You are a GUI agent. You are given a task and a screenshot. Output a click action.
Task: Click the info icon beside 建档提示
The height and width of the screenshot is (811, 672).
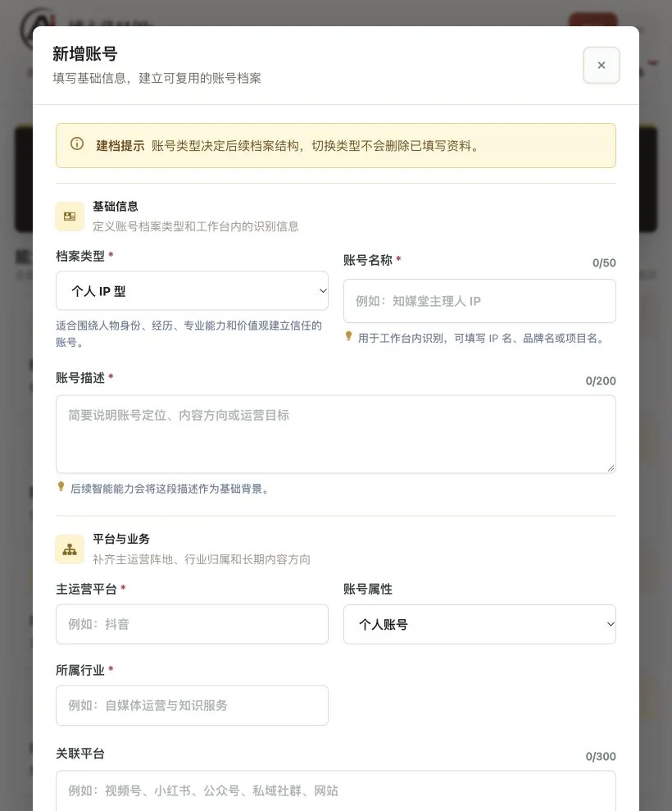[x=76, y=144]
